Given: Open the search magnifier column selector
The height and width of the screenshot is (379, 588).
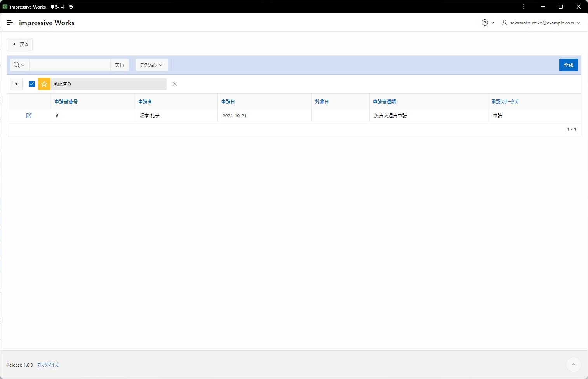Looking at the screenshot, I should (19, 65).
